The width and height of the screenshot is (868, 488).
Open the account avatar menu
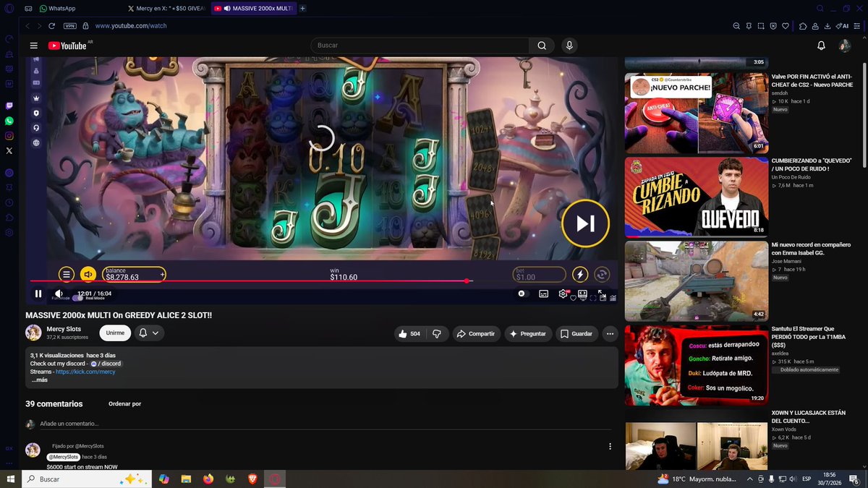click(x=844, y=46)
